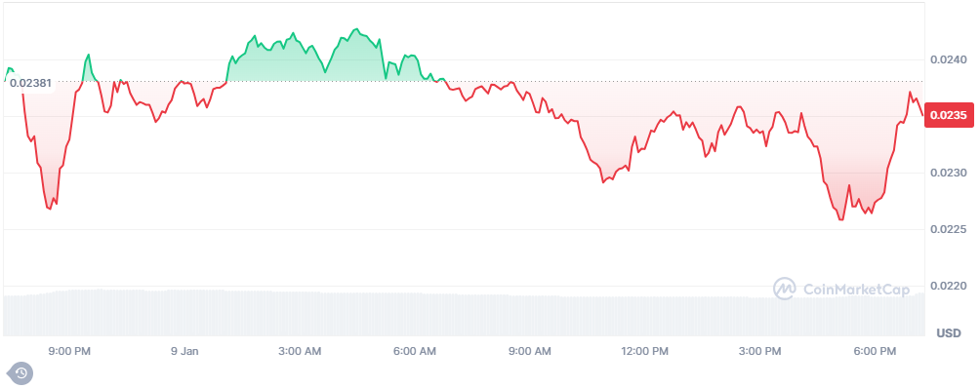The image size is (980, 389).
Task: Click the 0.0225 price axis label
Action: coord(948,230)
